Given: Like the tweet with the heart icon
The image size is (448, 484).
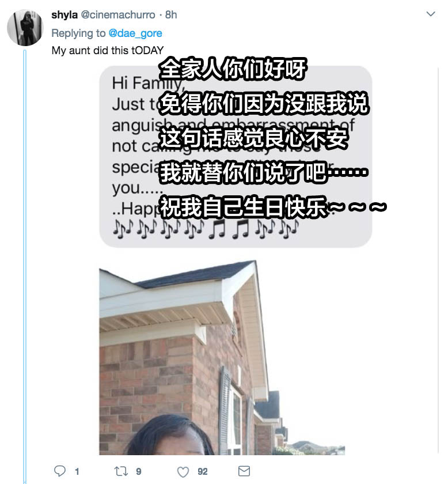Looking at the screenshot, I should click(183, 472).
